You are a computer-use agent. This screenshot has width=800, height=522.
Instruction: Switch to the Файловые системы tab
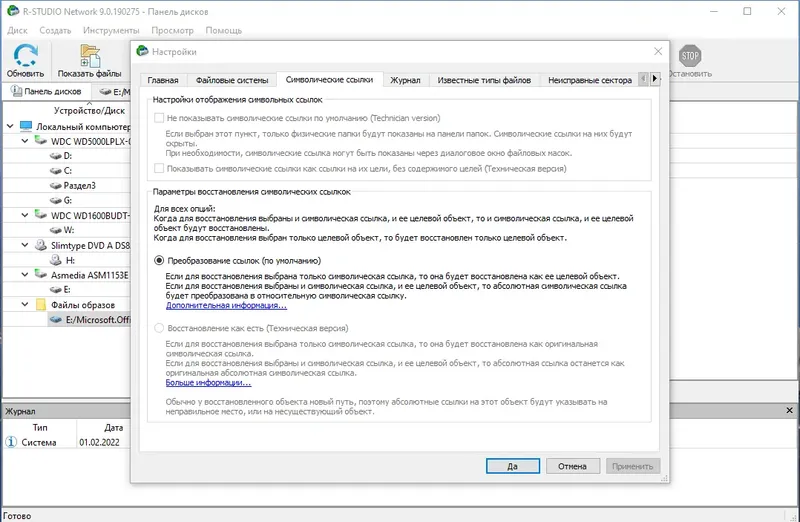[232, 80]
